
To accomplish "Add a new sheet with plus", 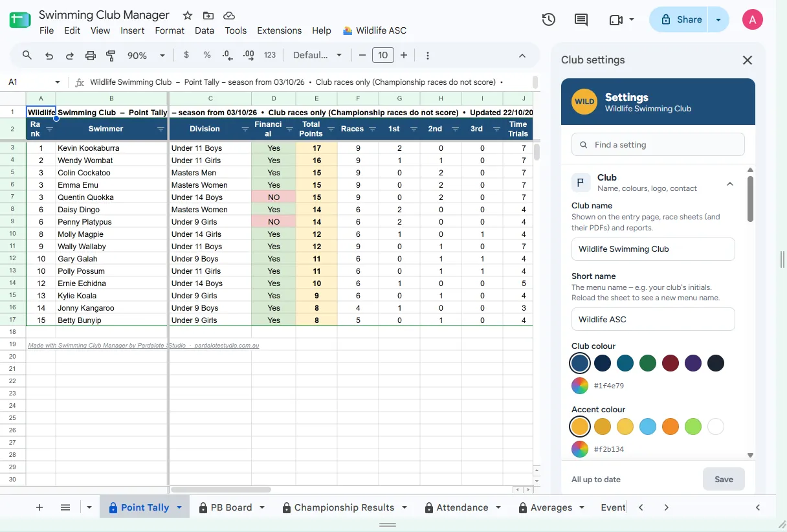I will pos(39,507).
